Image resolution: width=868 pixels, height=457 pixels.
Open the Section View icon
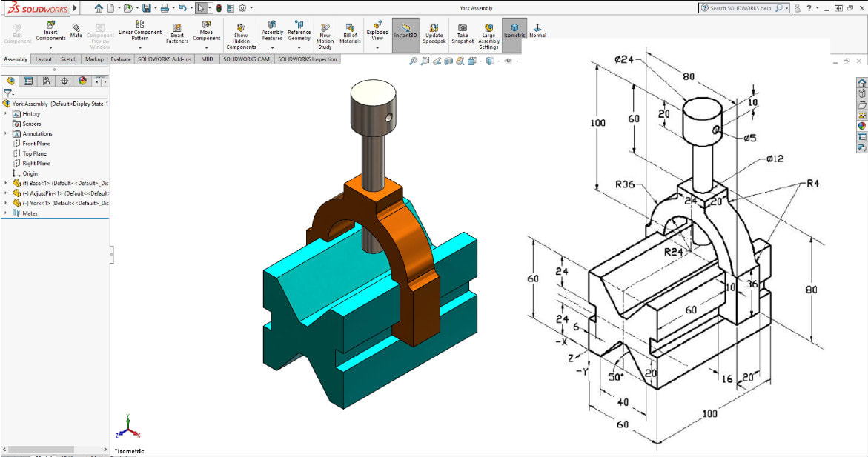tap(448, 61)
